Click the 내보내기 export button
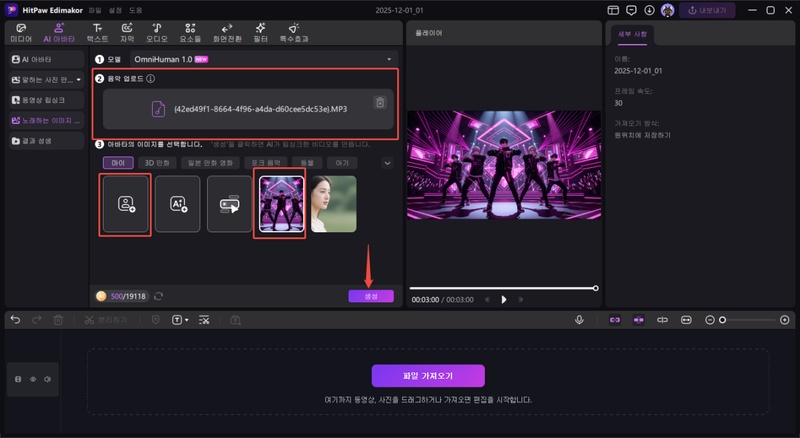This screenshot has height=438, width=800. pos(707,10)
